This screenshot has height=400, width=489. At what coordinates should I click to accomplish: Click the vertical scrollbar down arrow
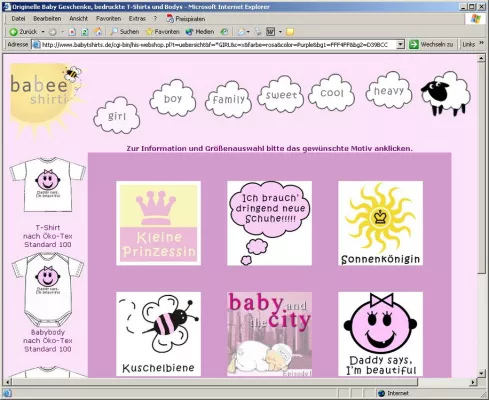tap(481, 373)
